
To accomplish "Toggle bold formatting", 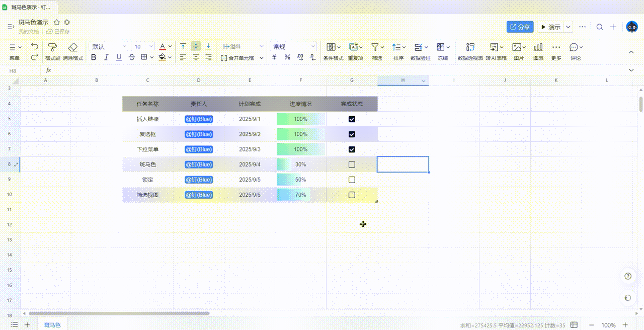I will 94,57.
